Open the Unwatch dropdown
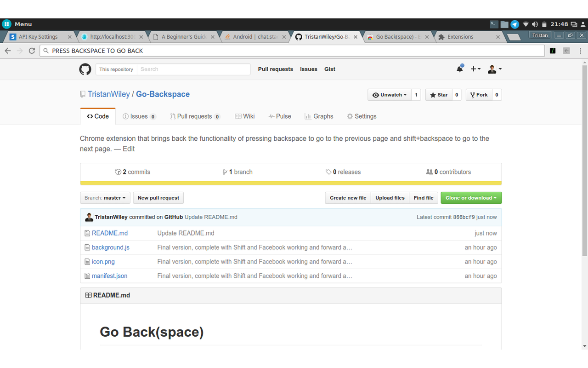This screenshot has width=588, height=368. (390, 95)
